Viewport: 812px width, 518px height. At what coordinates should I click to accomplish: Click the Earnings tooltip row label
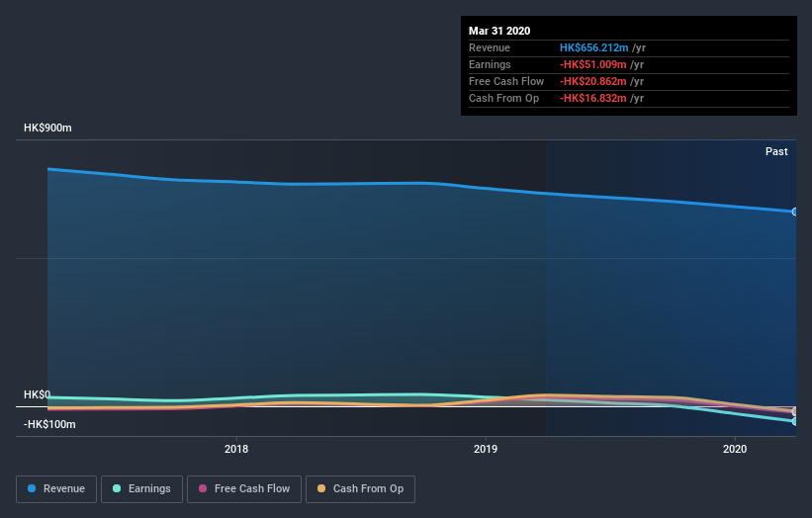(x=490, y=64)
